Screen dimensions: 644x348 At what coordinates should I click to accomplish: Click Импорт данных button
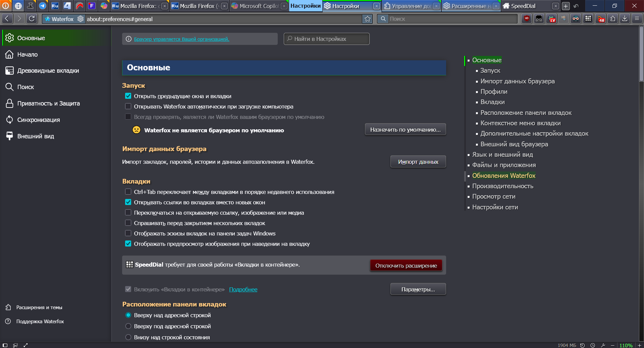coord(418,162)
